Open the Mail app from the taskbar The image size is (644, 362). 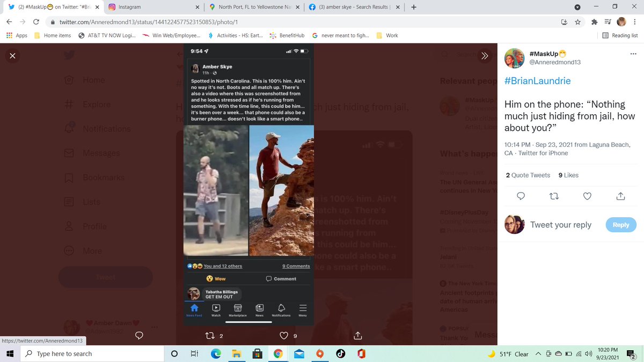(x=299, y=353)
